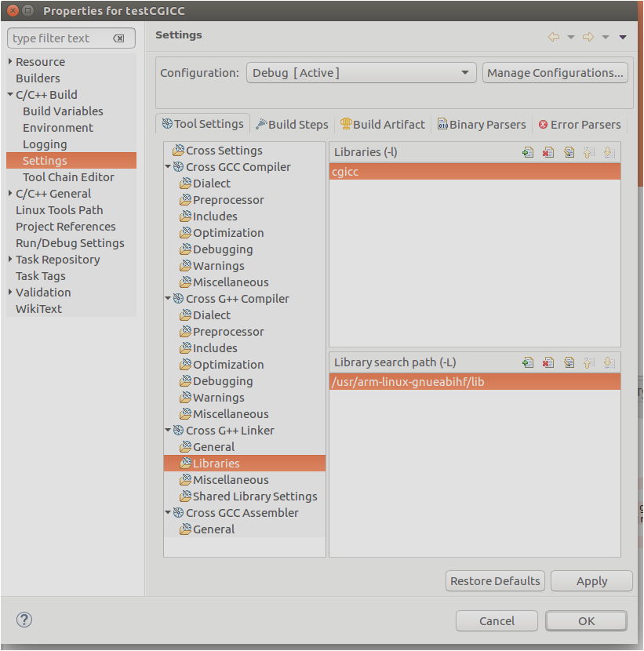
Task: Open the Configuration dropdown showing Debug
Action: pos(361,73)
